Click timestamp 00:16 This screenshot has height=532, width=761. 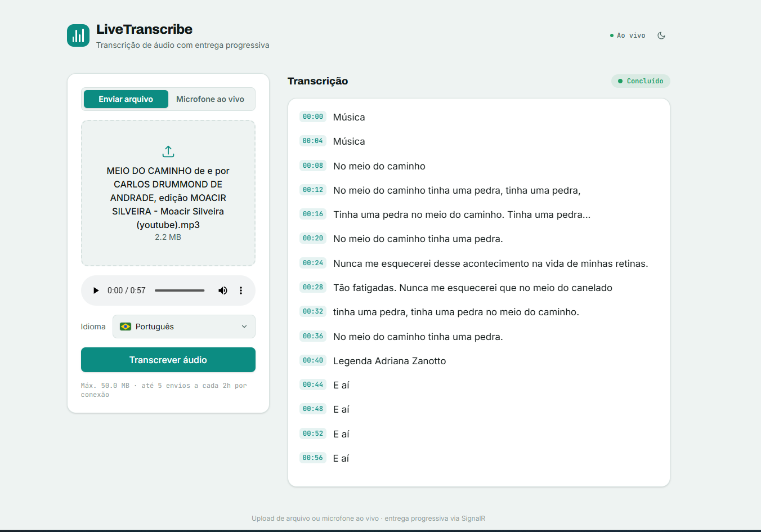[x=313, y=214]
